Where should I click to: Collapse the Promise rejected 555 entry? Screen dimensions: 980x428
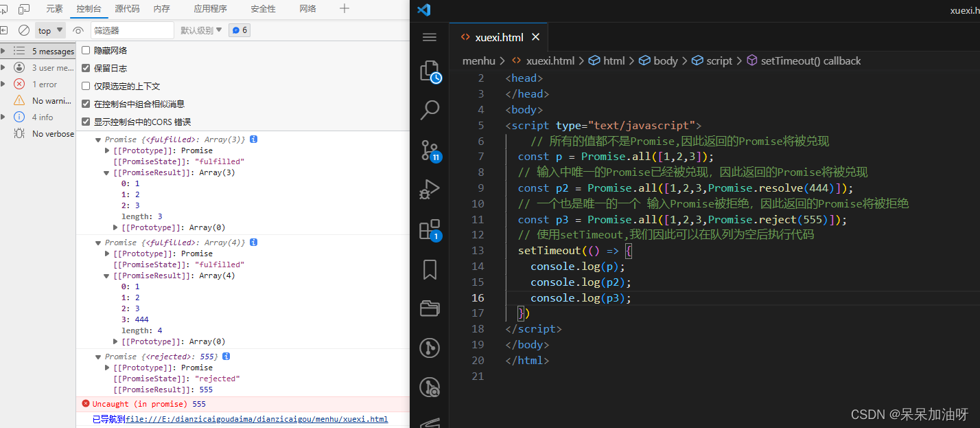click(99, 357)
